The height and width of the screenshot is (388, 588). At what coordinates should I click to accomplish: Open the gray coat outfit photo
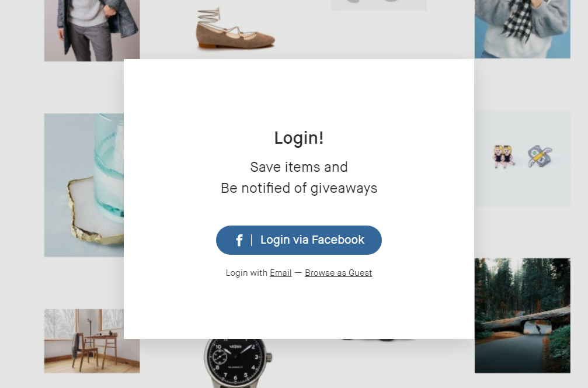92,30
